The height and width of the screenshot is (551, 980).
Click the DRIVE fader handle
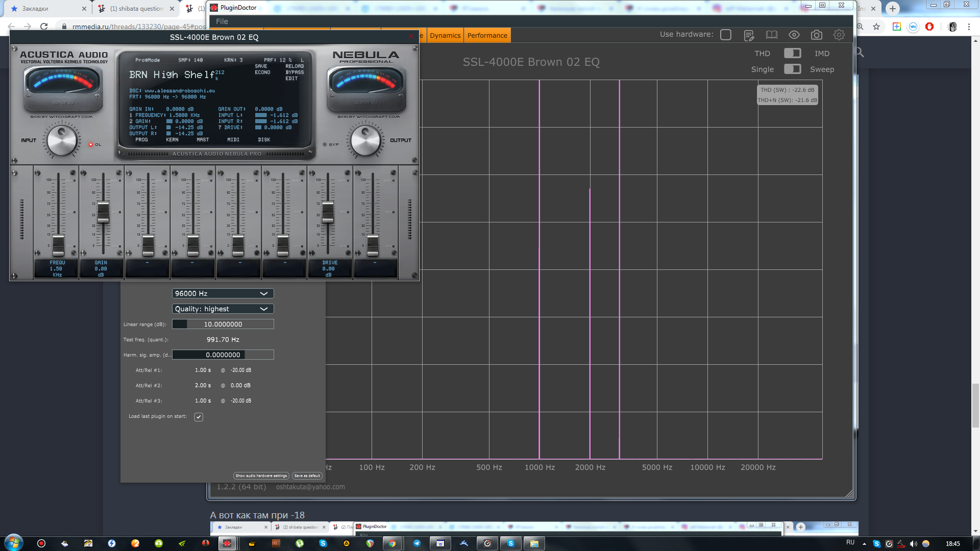328,212
